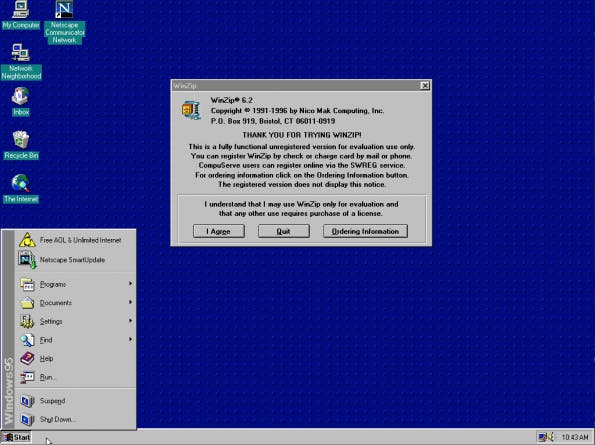Open the Inbox desktop icon

coord(20,102)
